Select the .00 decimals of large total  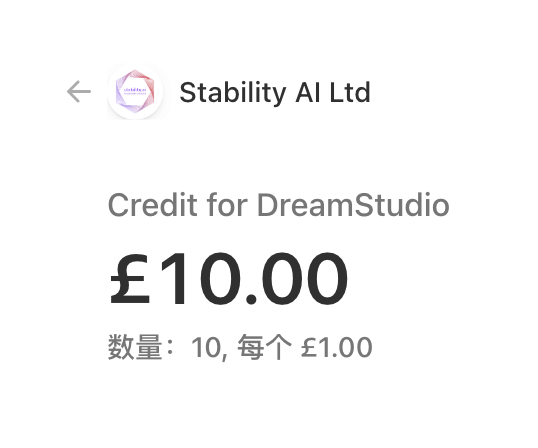(297, 278)
